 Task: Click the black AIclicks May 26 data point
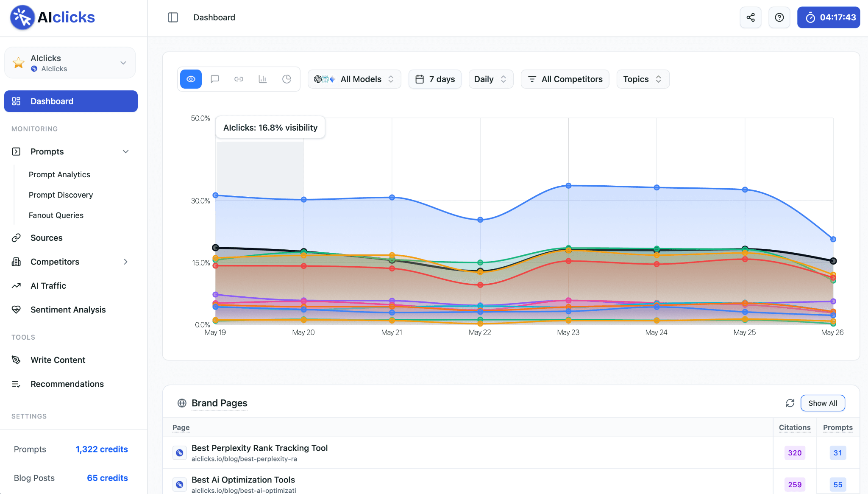[x=833, y=261]
